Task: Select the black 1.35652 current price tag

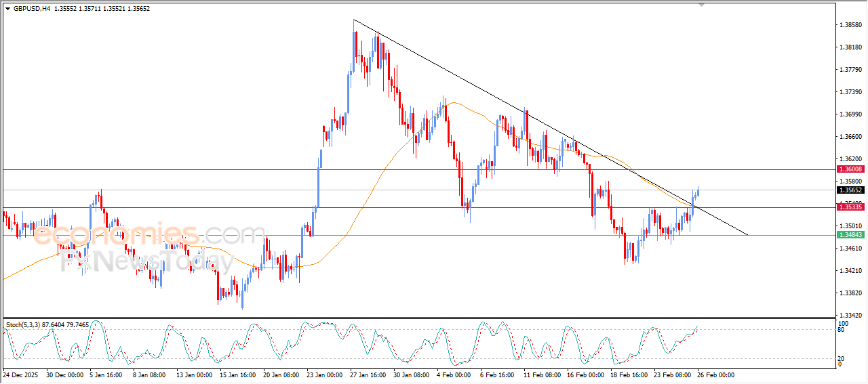Action: (851, 190)
